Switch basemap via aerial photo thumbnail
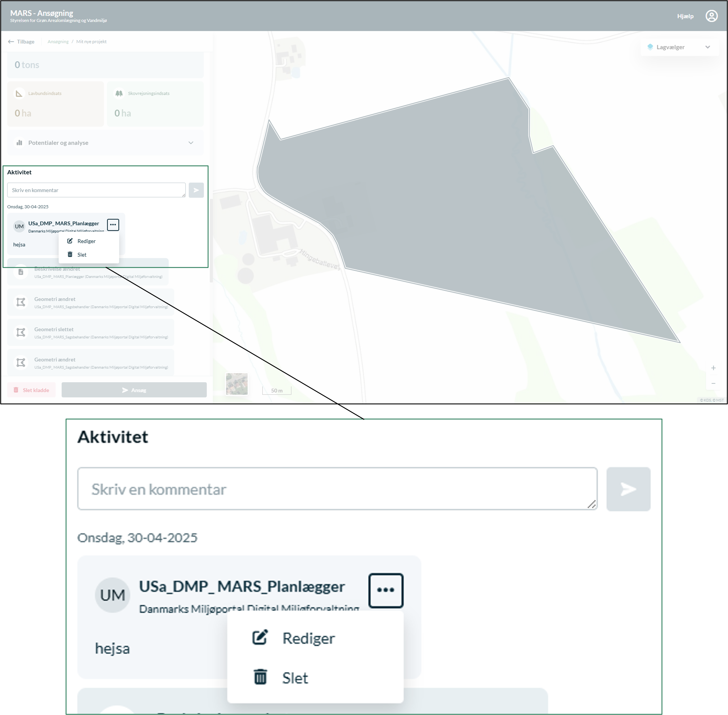The height and width of the screenshot is (715, 728). point(236,384)
